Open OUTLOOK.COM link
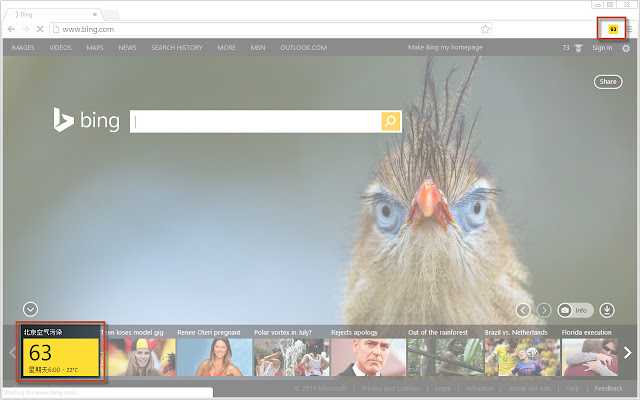640x400 pixels. pos(304,48)
